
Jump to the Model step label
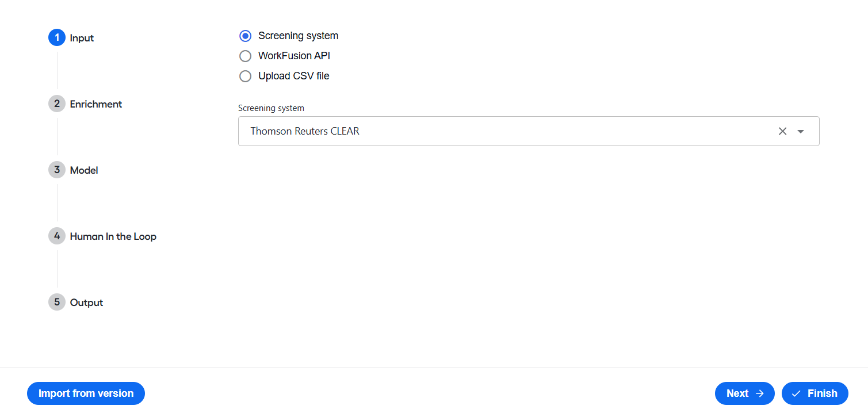(84, 170)
